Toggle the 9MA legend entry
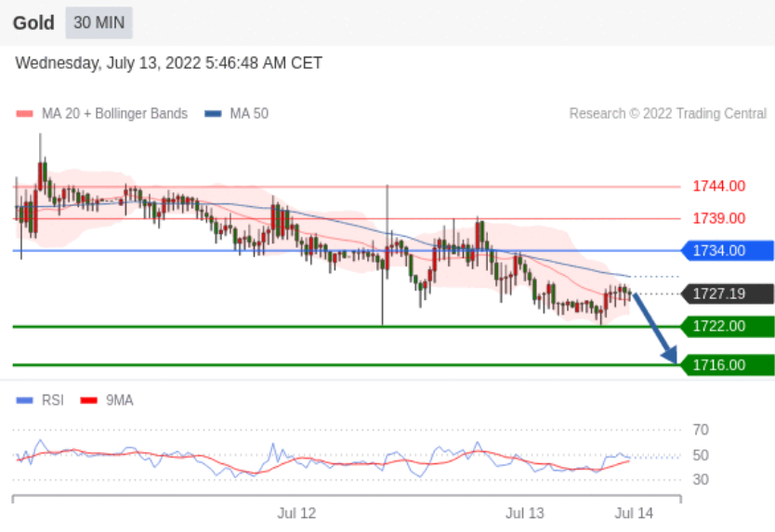The height and width of the screenshot is (532, 775). click(107, 400)
